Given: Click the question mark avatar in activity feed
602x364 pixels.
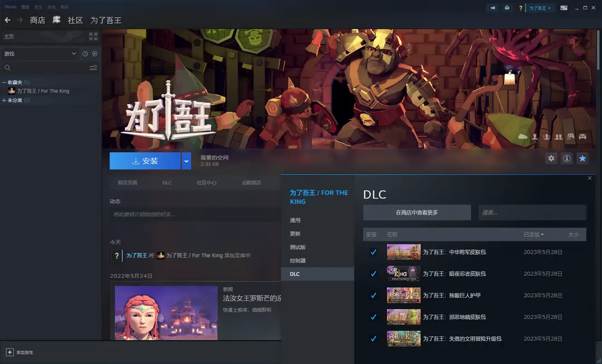Looking at the screenshot, I should coord(116,256).
